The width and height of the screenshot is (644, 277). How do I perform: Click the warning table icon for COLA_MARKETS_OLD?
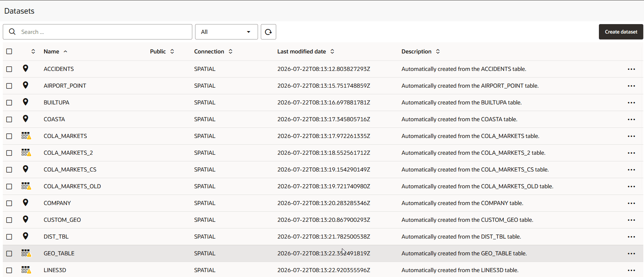26,186
